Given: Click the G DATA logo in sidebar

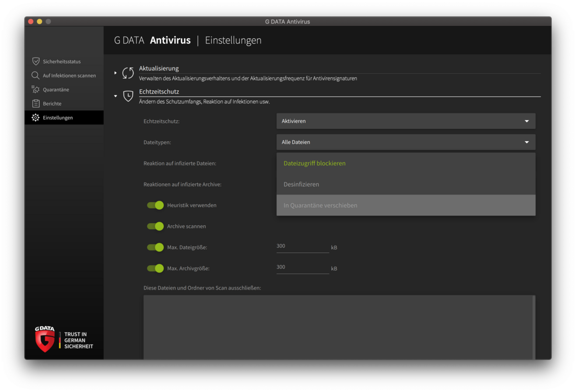Looking at the screenshot, I should point(45,339).
